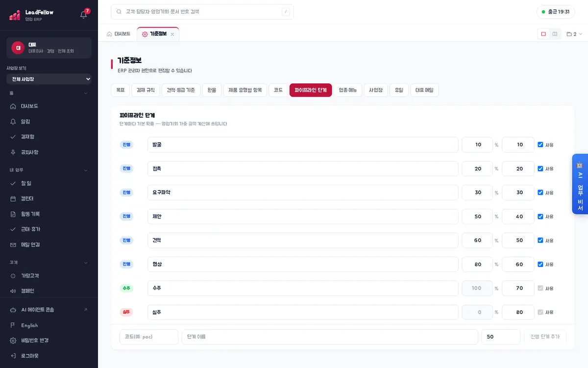Launch AI 에이전트 콘솔

pos(49,310)
